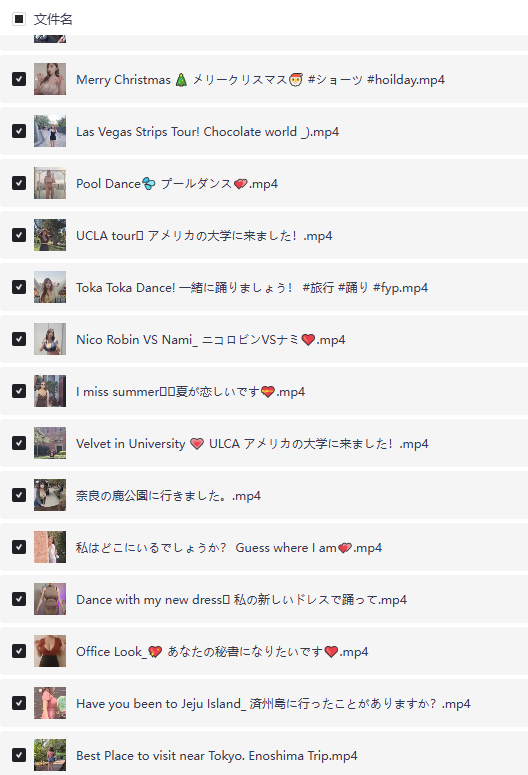This screenshot has height=775, width=528.
Task: Click the Dance with my new dress thumbnail
Action: (x=50, y=599)
